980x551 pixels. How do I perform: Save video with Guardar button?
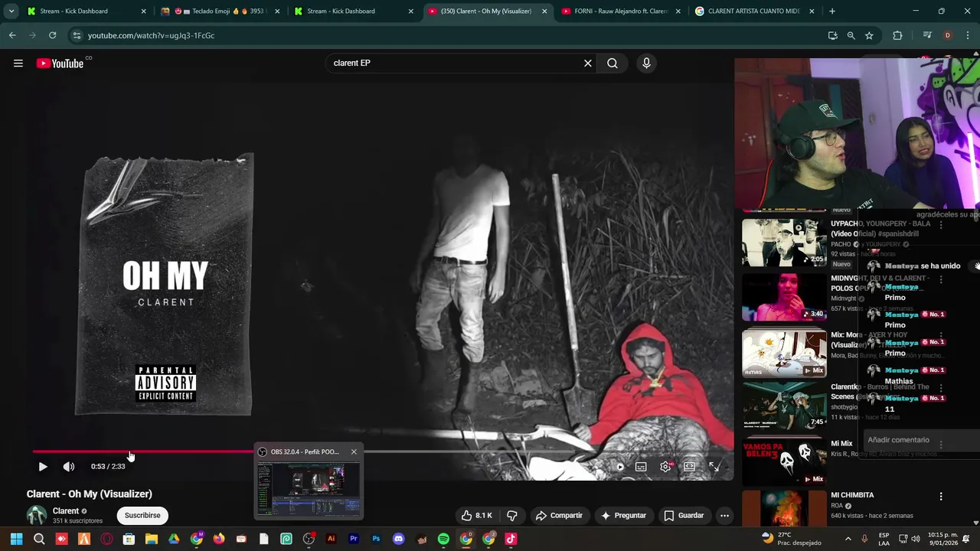pyautogui.click(x=684, y=515)
